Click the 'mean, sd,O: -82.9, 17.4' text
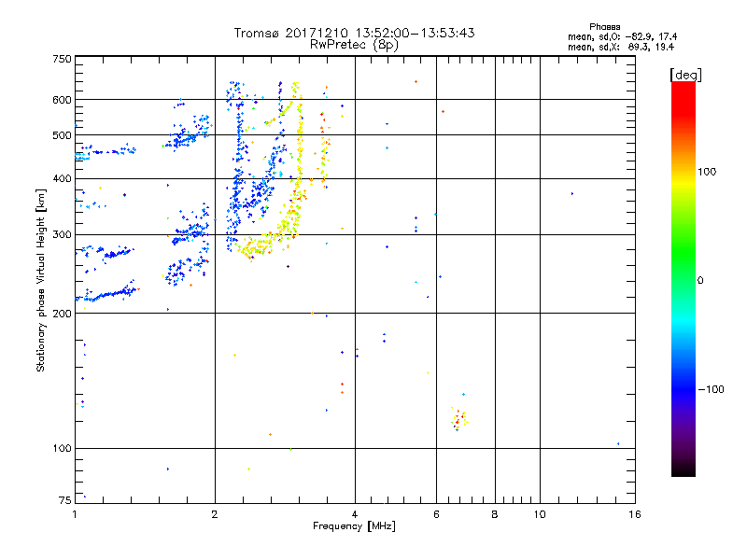 tap(622, 36)
